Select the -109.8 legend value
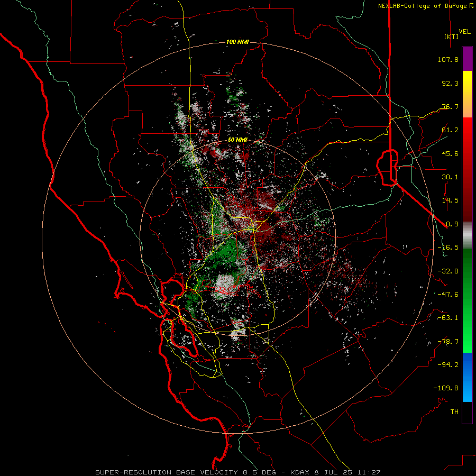Screen dimensions: 476x476 click(446, 388)
